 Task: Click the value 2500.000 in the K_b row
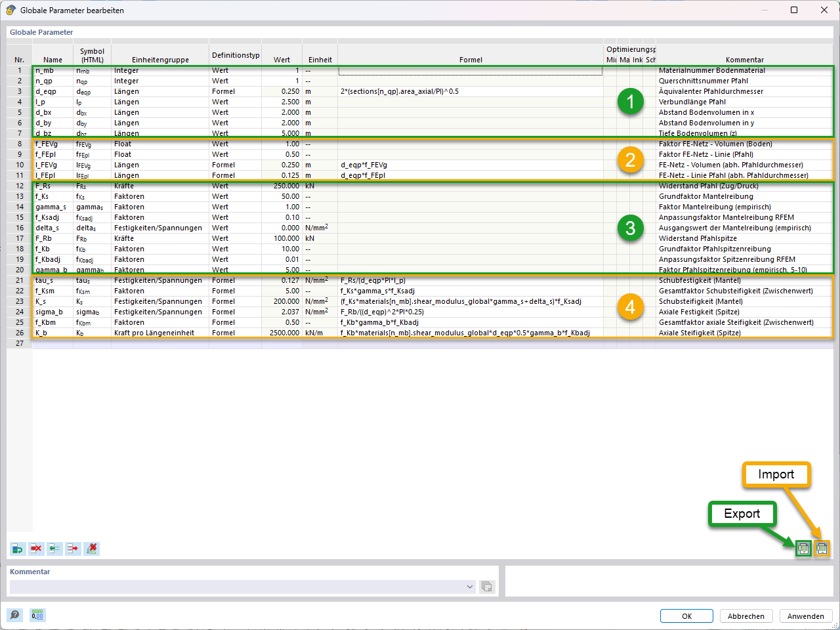click(x=285, y=333)
